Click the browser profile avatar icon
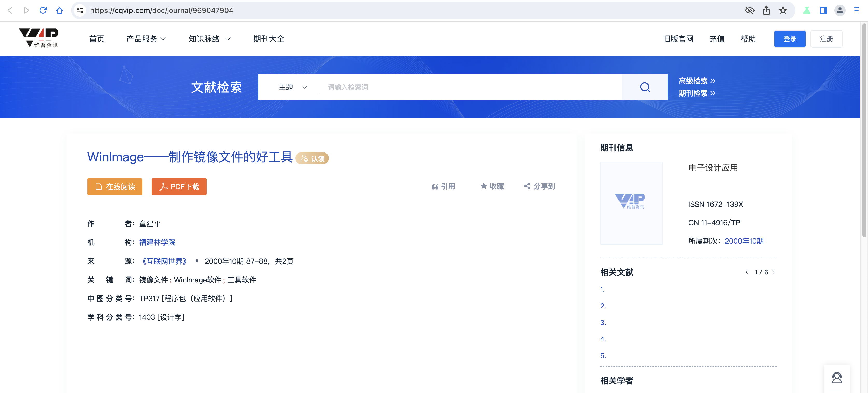This screenshot has height=393, width=868. pos(840,10)
